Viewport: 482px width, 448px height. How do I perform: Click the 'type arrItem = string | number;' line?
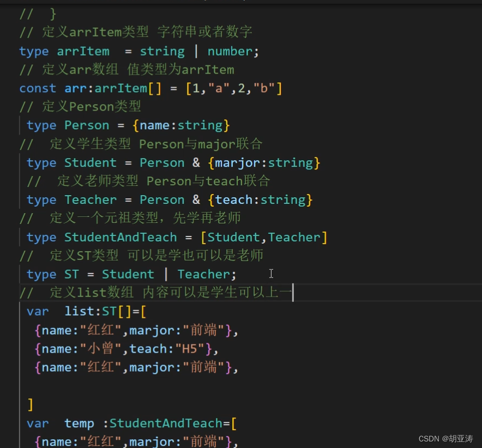pyautogui.click(x=139, y=51)
